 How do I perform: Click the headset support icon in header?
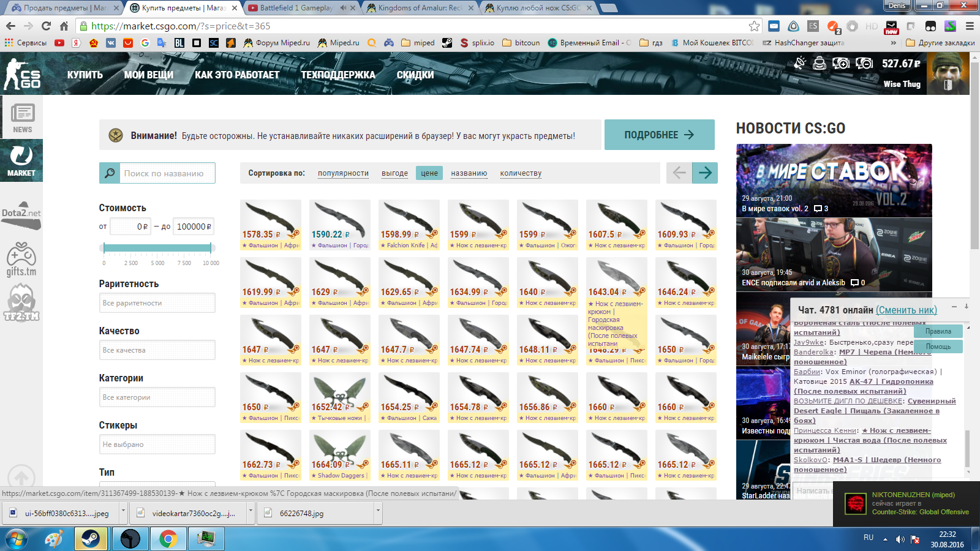[820, 63]
